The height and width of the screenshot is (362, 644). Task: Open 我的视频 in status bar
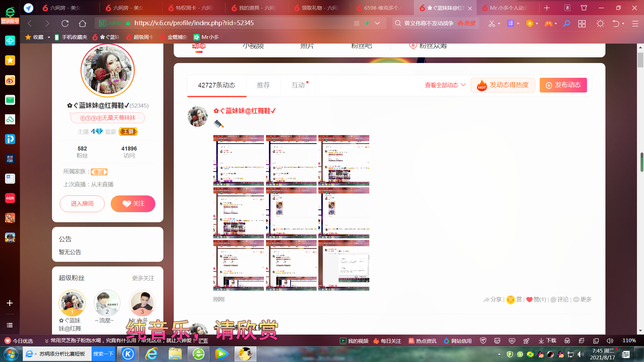354,341
